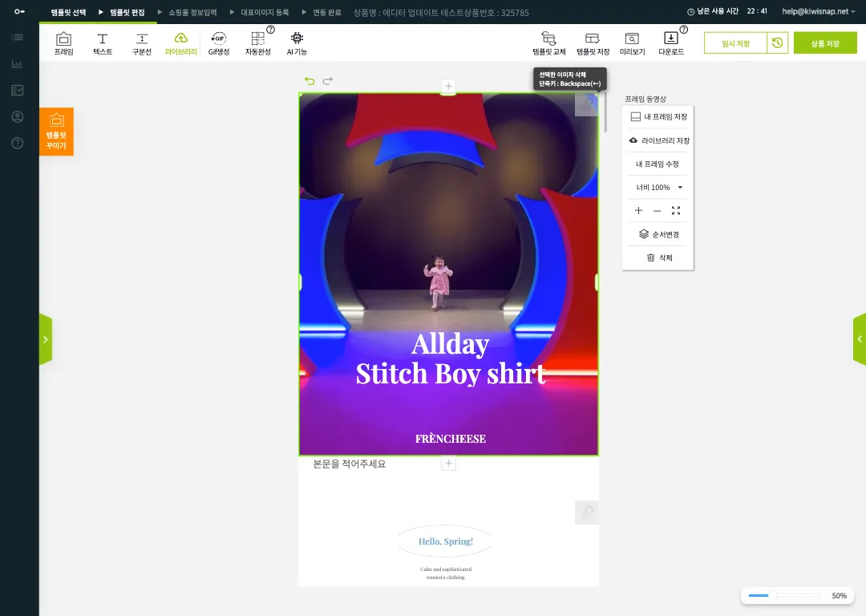Zoom in with the plus icon in frame panel
The width and height of the screenshot is (866, 616).
point(638,210)
